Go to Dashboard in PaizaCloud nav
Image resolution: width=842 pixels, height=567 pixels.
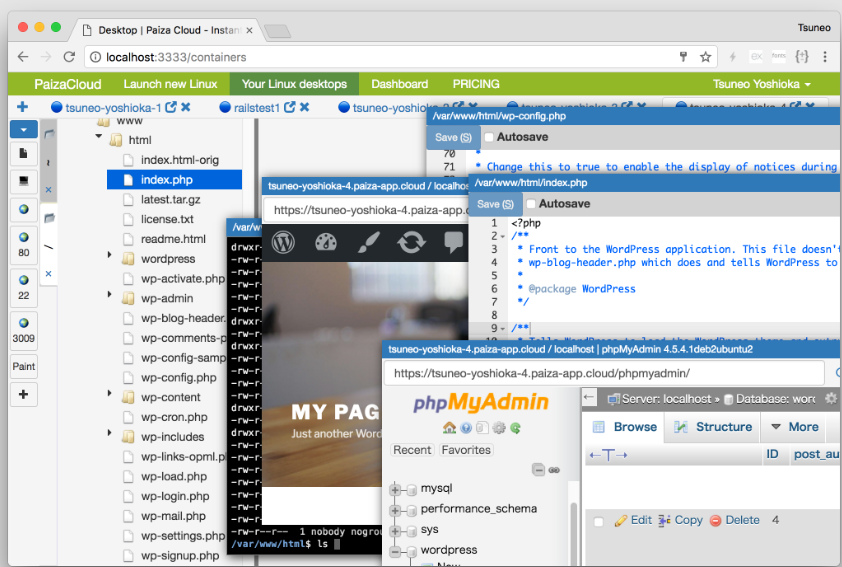coord(400,84)
